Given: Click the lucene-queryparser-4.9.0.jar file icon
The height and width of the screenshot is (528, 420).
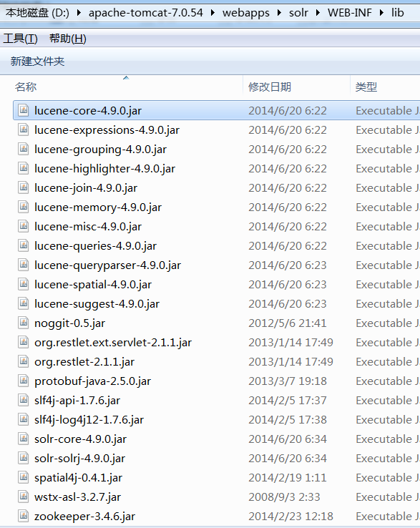Looking at the screenshot, I should pos(23,265).
